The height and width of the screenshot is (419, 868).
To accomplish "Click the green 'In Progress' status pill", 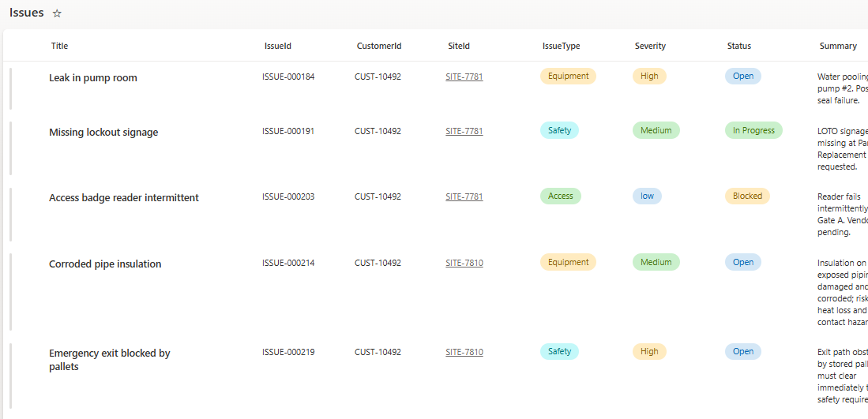I will pos(753,130).
